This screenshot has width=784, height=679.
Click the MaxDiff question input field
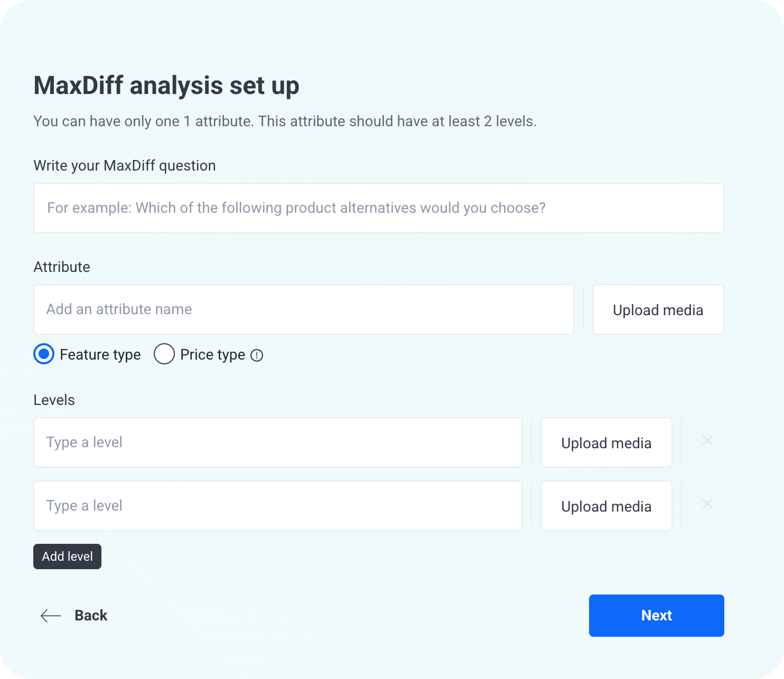tap(378, 208)
